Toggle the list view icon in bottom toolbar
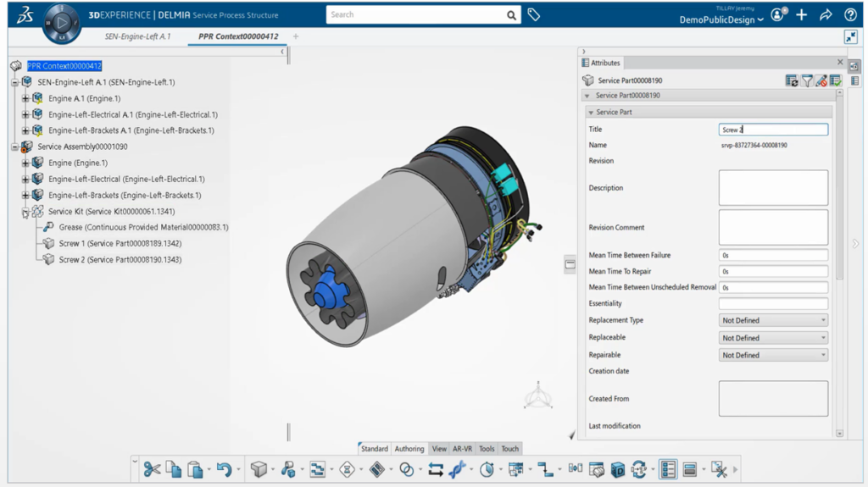Viewport: 868px width, 487px height. [x=668, y=469]
